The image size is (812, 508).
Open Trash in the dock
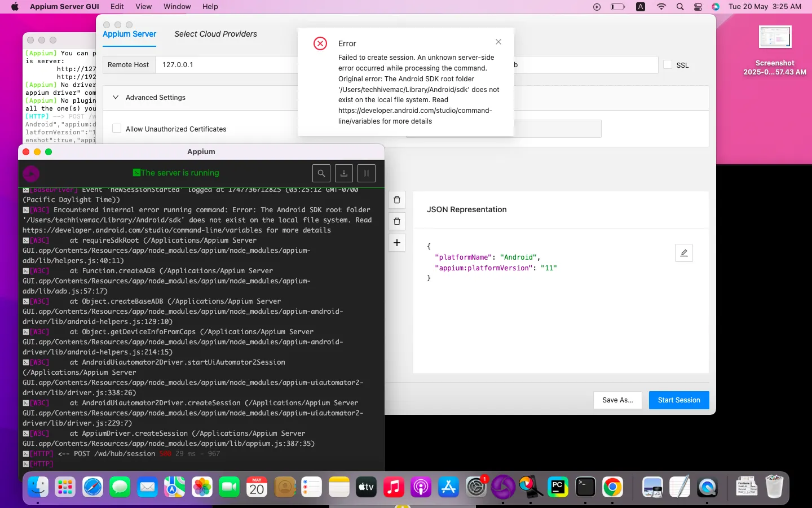pos(774,487)
